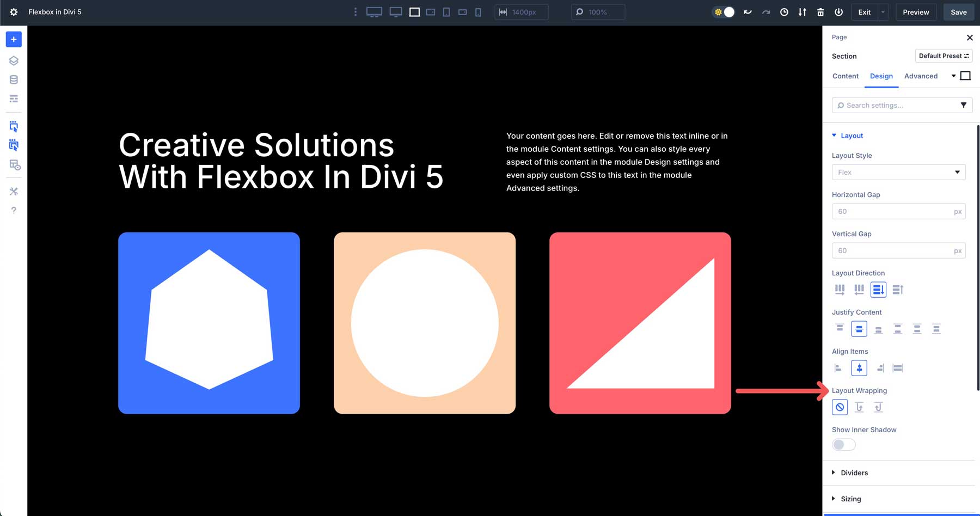This screenshot has height=516, width=980.
Task: Switch to phone preview in the toolbar
Action: (x=478, y=11)
